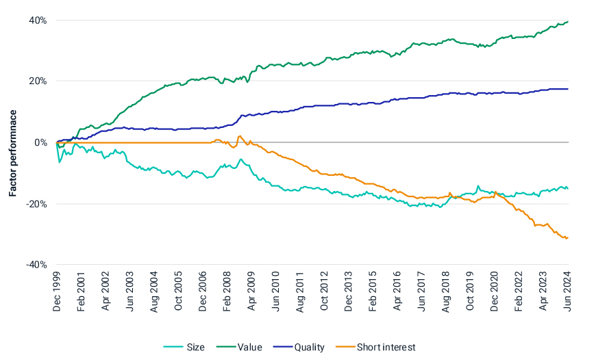Click the Apr 2009 x-axis label
This screenshot has width=596, height=364.
251,291
